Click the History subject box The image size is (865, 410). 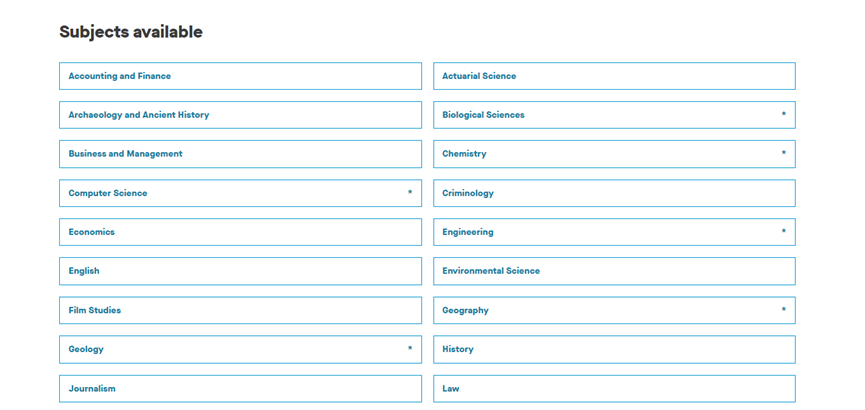pos(614,349)
